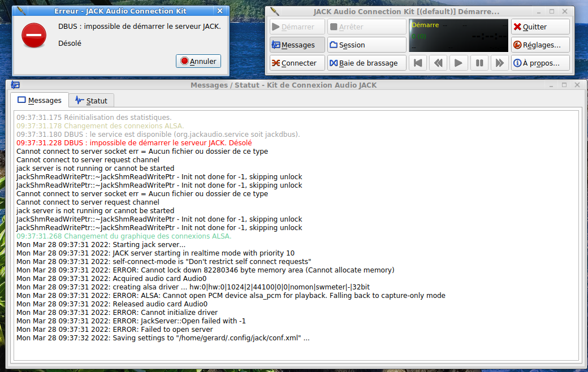Click the 'Acquired audio card Audio0' line

click(x=111, y=279)
